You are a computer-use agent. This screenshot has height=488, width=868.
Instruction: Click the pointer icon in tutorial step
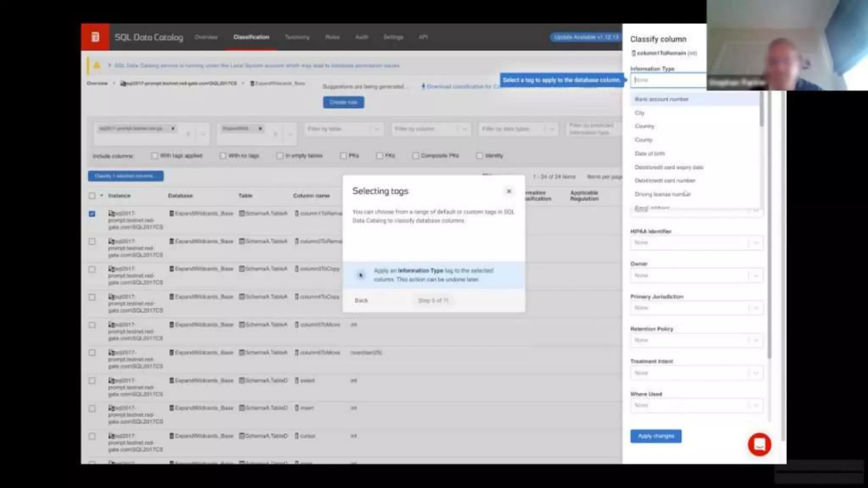(x=361, y=275)
